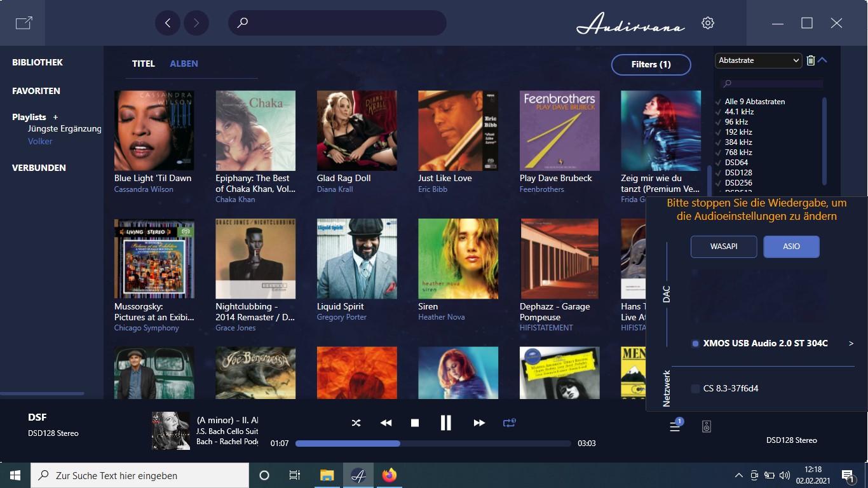This screenshot has width=868, height=488.
Task: Open Play Dave Brubeck album cover
Action: [560, 130]
